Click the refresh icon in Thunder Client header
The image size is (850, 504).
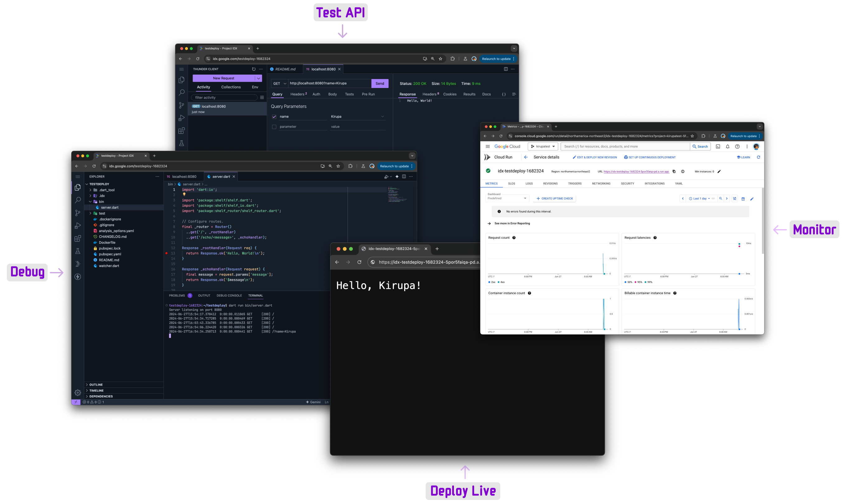pyautogui.click(x=254, y=69)
